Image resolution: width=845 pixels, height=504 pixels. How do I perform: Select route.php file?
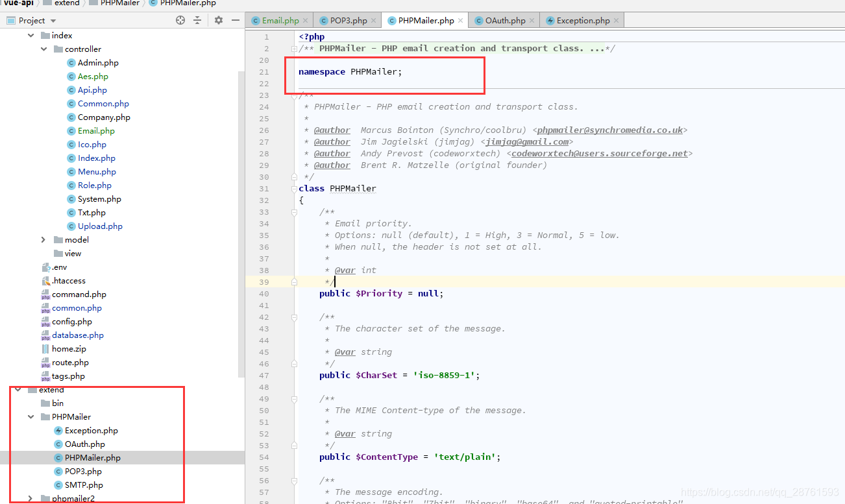click(65, 363)
